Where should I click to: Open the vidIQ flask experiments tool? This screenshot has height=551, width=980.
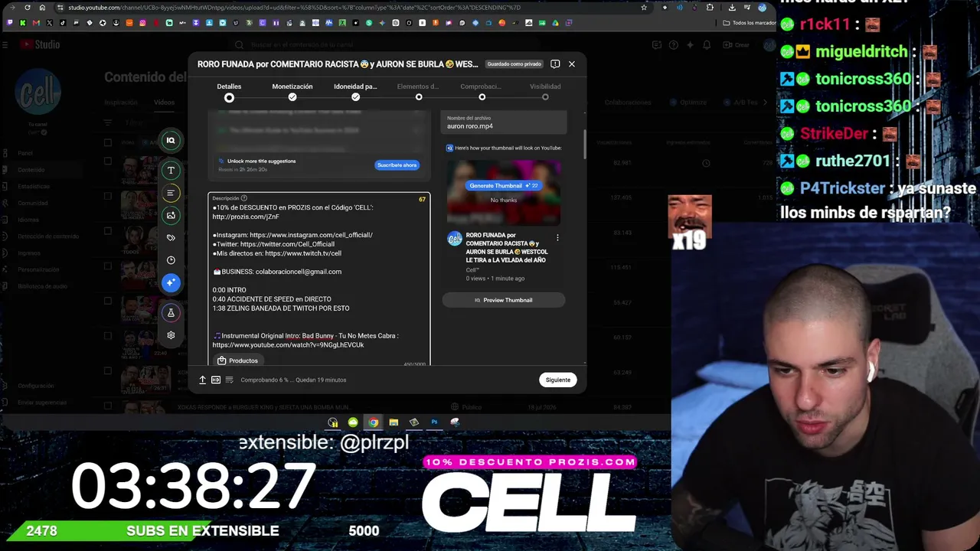coord(171,312)
